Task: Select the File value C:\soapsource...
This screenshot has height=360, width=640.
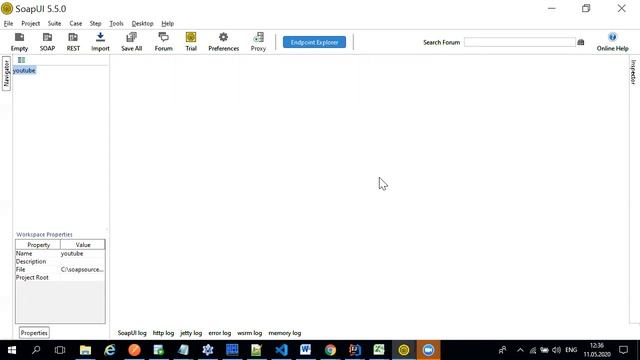Action: tap(82, 269)
